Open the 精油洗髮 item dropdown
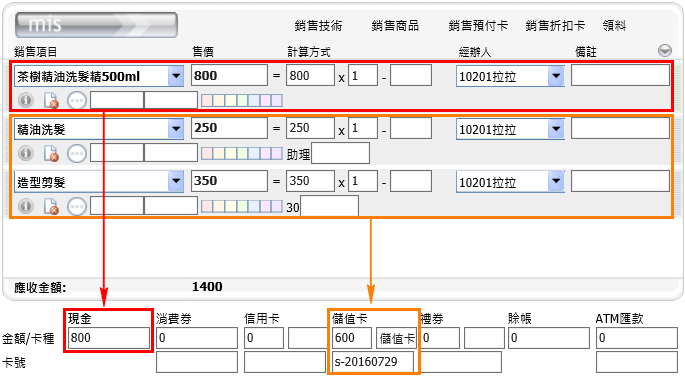 point(176,129)
